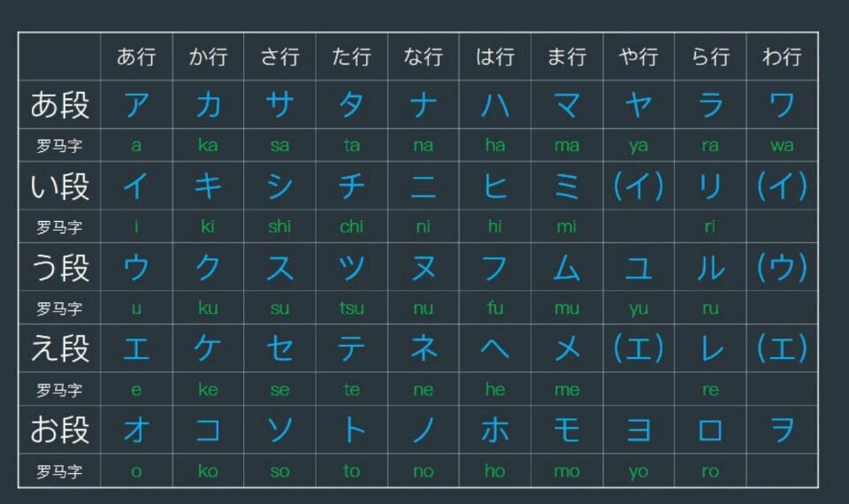The width and height of the screenshot is (849, 504).
Task: Select the katakana ヨ cell
Action: pyautogui.click(x=639, y=430)
